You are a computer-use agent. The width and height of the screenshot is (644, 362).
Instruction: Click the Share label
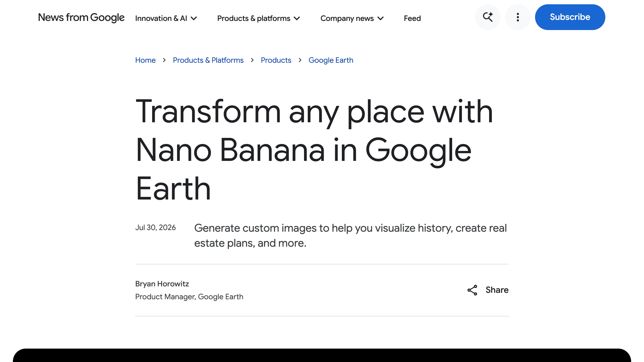[x=497, y=290]
